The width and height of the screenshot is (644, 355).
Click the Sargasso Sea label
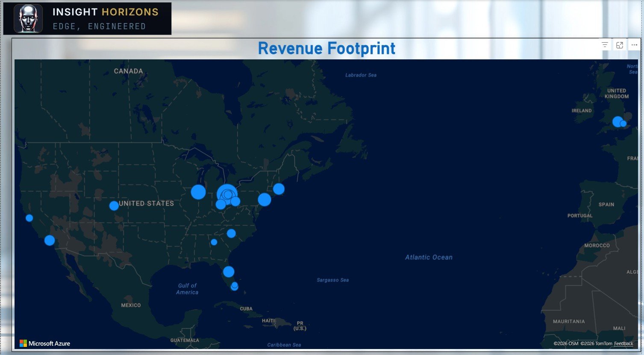(332, 280)
